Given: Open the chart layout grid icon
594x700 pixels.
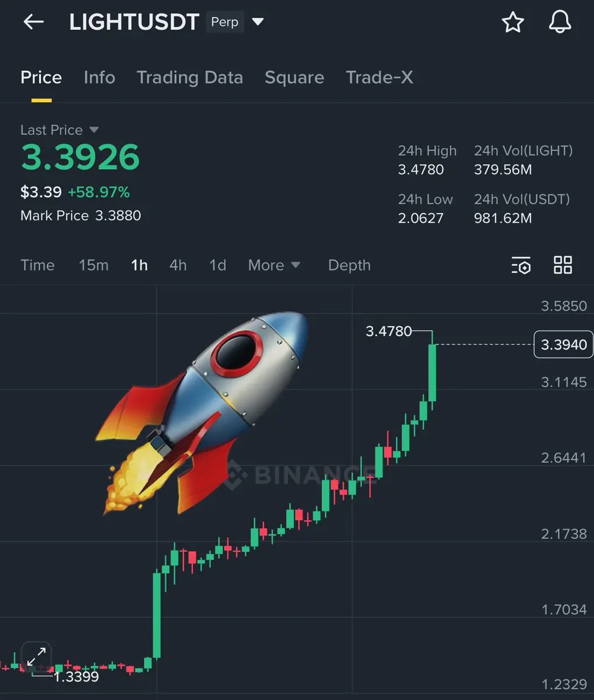Looking at the screenshot, I should [563, 265].
